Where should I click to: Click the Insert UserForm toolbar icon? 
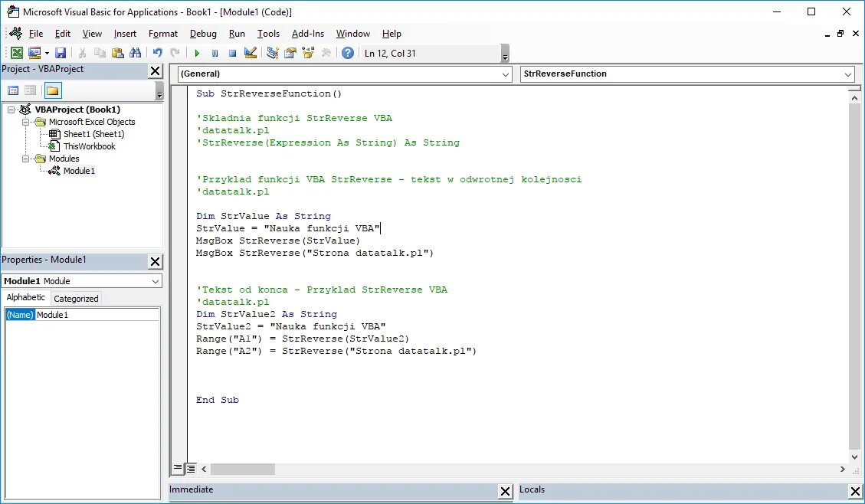tap(34, 53)
